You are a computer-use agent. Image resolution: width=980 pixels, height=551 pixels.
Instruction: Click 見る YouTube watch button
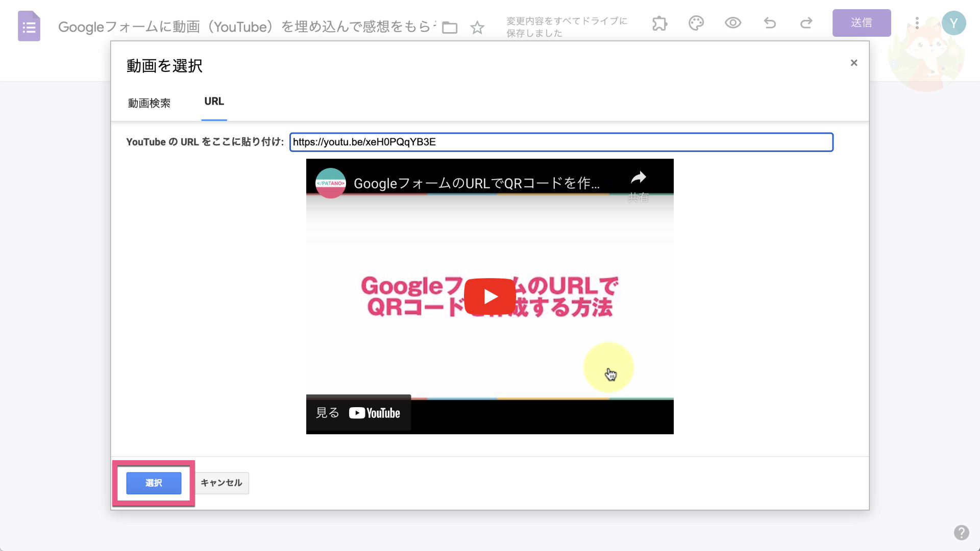[x=358, y=413]
